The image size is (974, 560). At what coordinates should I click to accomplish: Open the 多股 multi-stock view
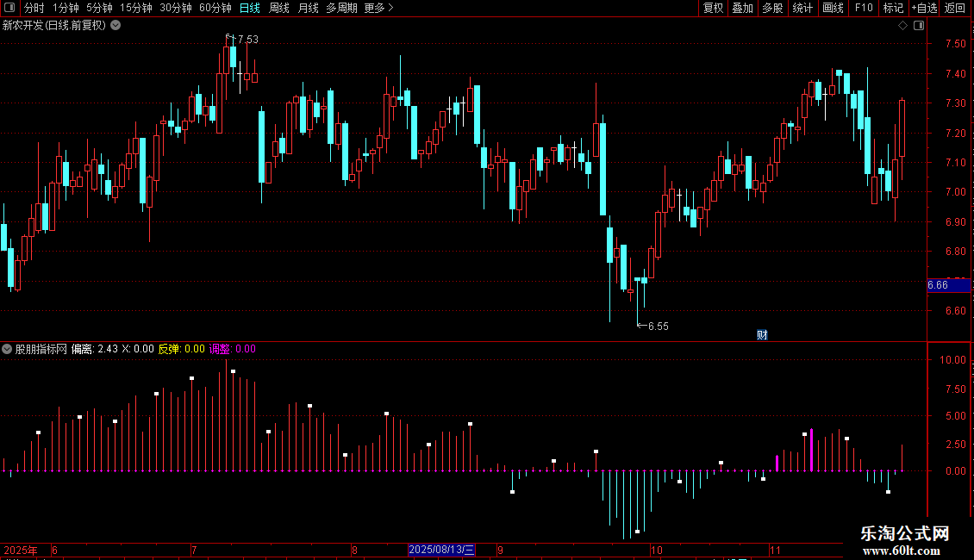pyautogui.click(x=773, y=8)
